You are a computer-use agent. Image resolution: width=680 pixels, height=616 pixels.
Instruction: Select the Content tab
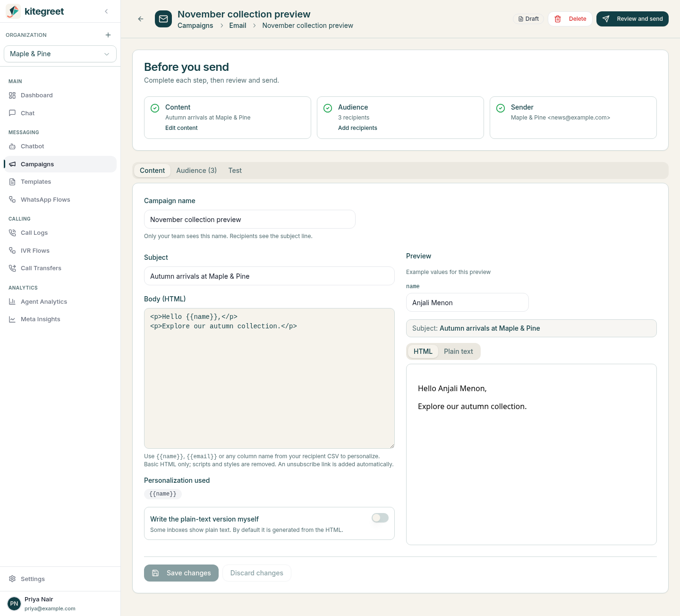[152, 171]
